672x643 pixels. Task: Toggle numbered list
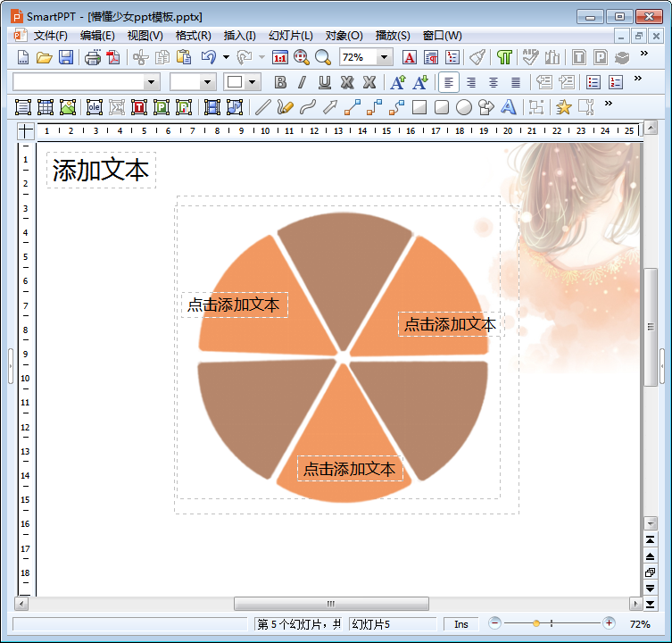tap(616, 82)
